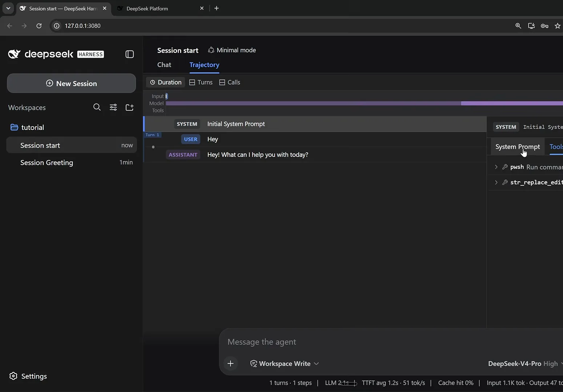The width and height of the screenshot is (563, 392).
Task: Reload the page
Action: [x=39, y=26]
